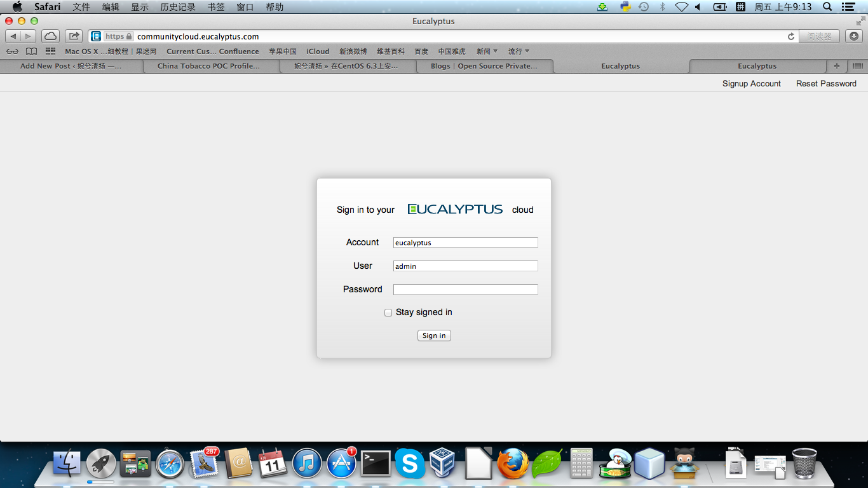868x488 pixels.
Task: Expand the 新闻 bookmarks folder dropdown
Action: click(487, 51)
